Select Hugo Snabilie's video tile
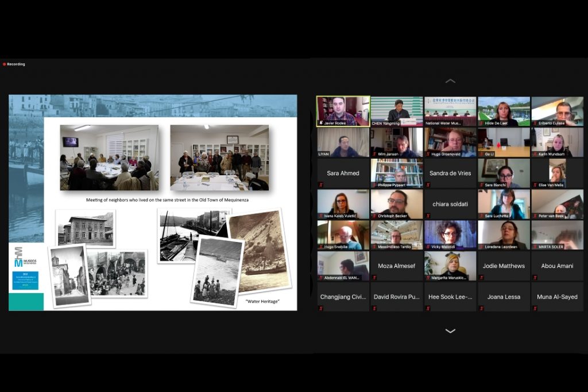The height and width of the screenshot is (392, 588). click(343, 235)
